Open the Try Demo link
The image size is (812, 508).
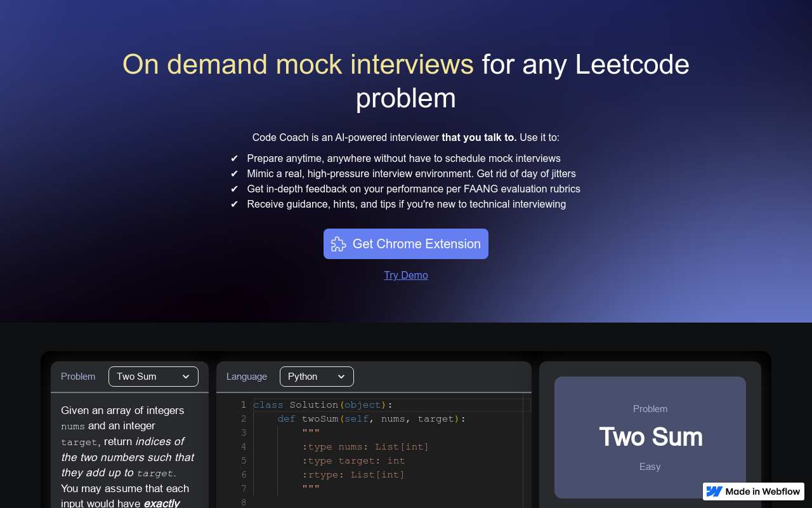coord(406,275)
